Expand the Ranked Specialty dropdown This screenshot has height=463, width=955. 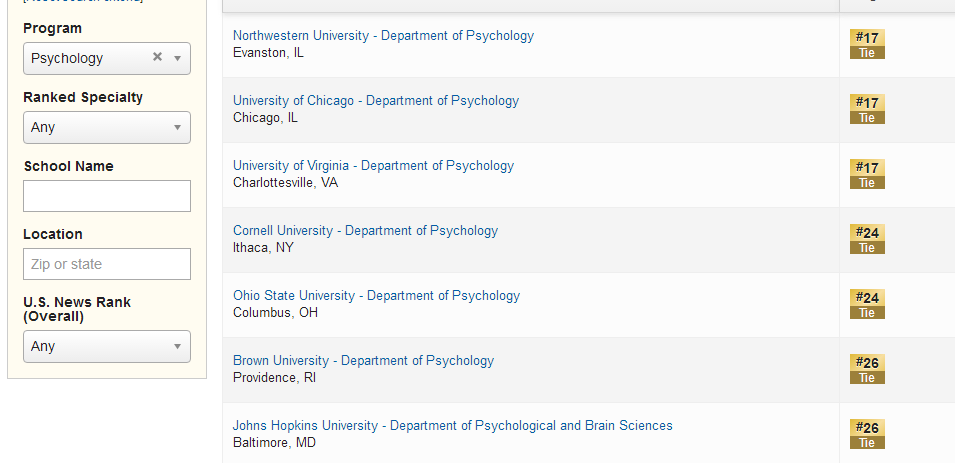click(x=107, y=127)
